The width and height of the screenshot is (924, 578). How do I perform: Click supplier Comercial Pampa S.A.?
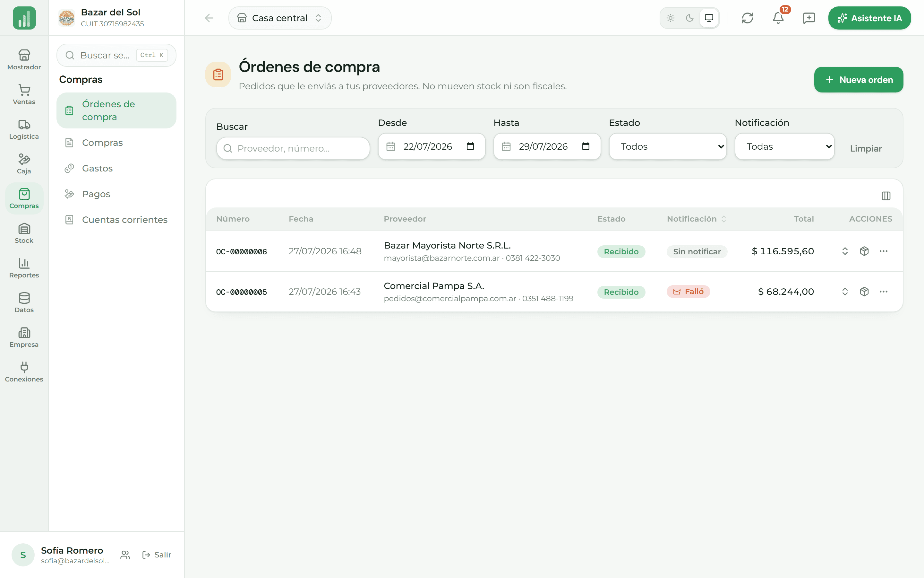click(434, 286)
